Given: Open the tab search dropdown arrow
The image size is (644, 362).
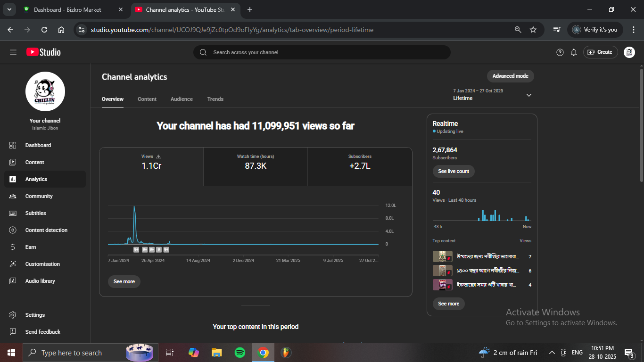Looking at the screenshot, I should pyautogui.click(x=9, y=9).
